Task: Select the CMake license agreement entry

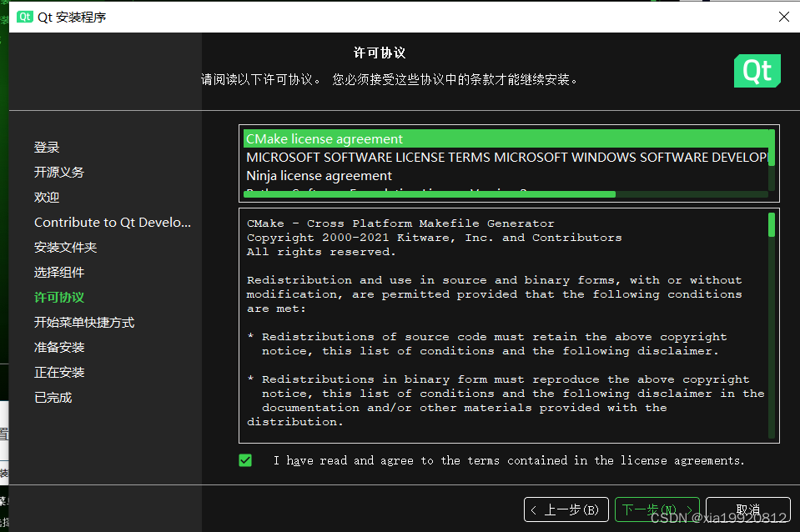Action: coord(506,138)
